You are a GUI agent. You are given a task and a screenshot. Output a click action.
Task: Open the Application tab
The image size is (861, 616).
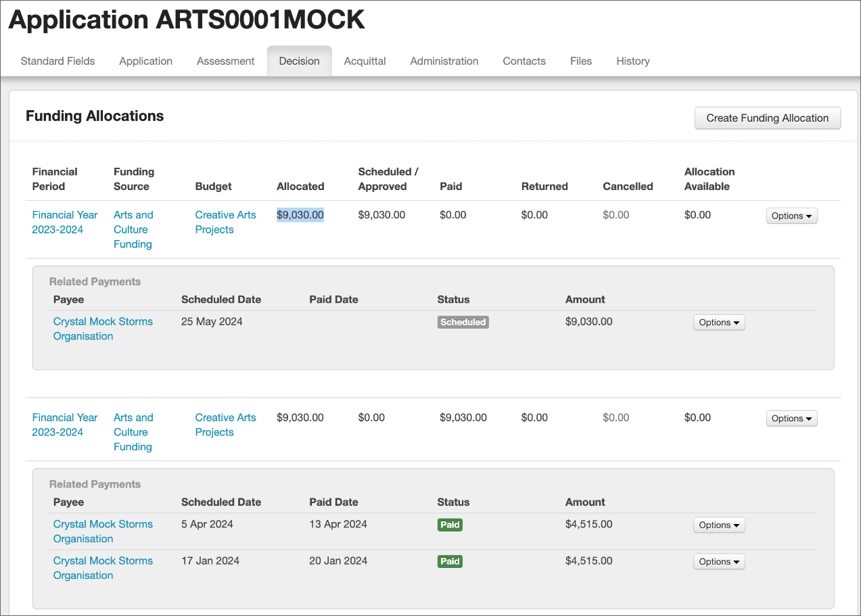pos(145,61)
